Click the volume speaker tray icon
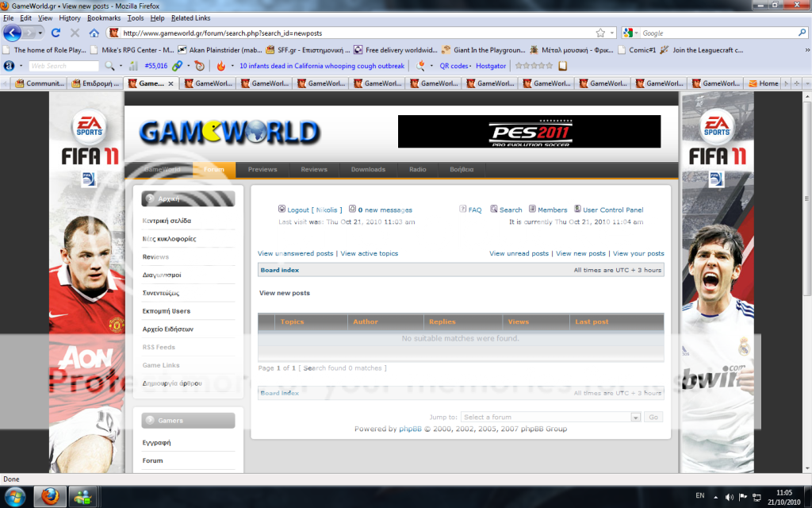812x508 pixels. [730, 497]
